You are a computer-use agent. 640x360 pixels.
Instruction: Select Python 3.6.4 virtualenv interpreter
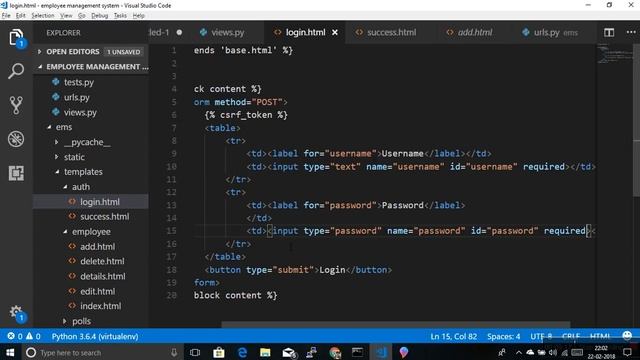point(95,336)
